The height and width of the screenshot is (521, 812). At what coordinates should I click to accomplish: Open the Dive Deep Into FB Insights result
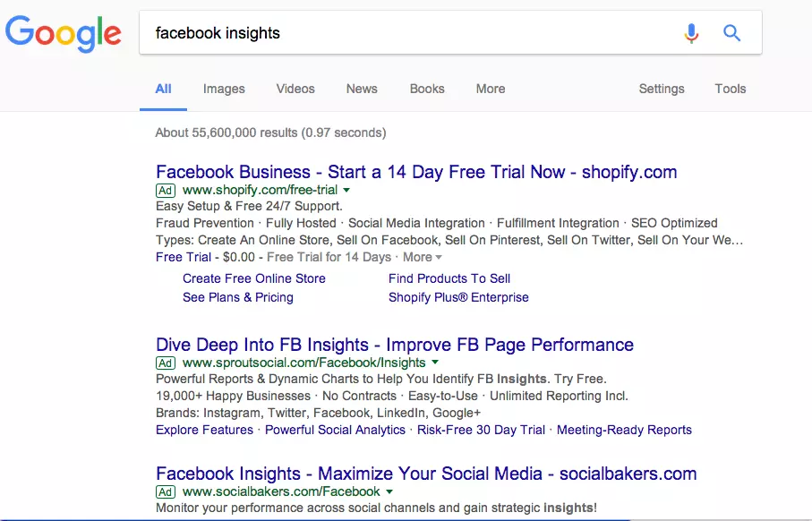pos(394,345)
